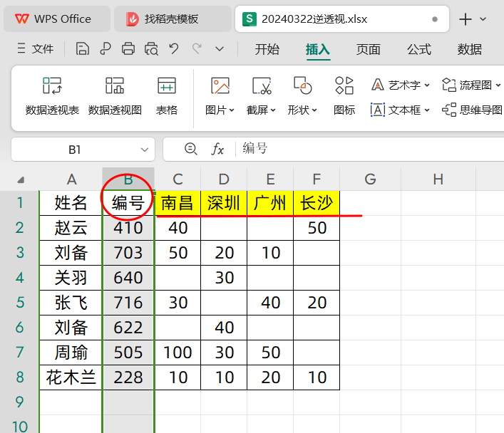Click the 图标 icons library button
This screenshot has height=433, width=504.
[x=344, y=96]
